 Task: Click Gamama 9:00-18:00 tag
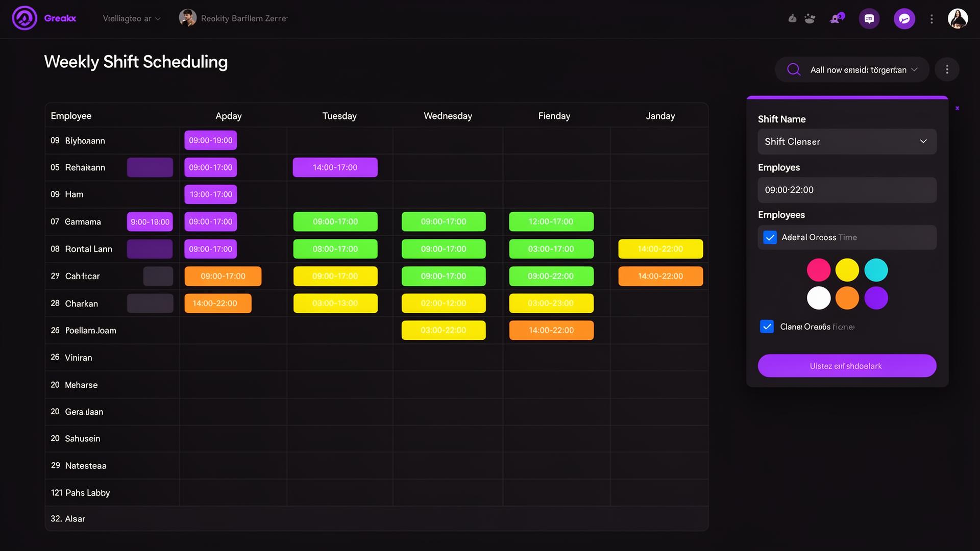[x=150, y=222]
